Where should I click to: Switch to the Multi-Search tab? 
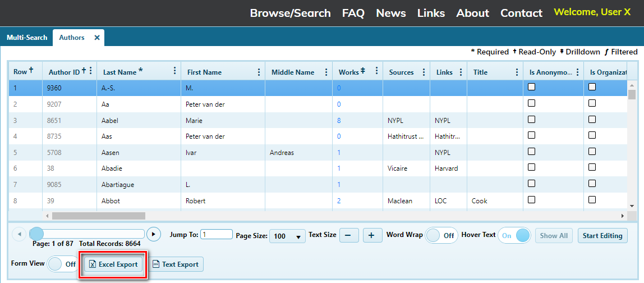(27, 38)
